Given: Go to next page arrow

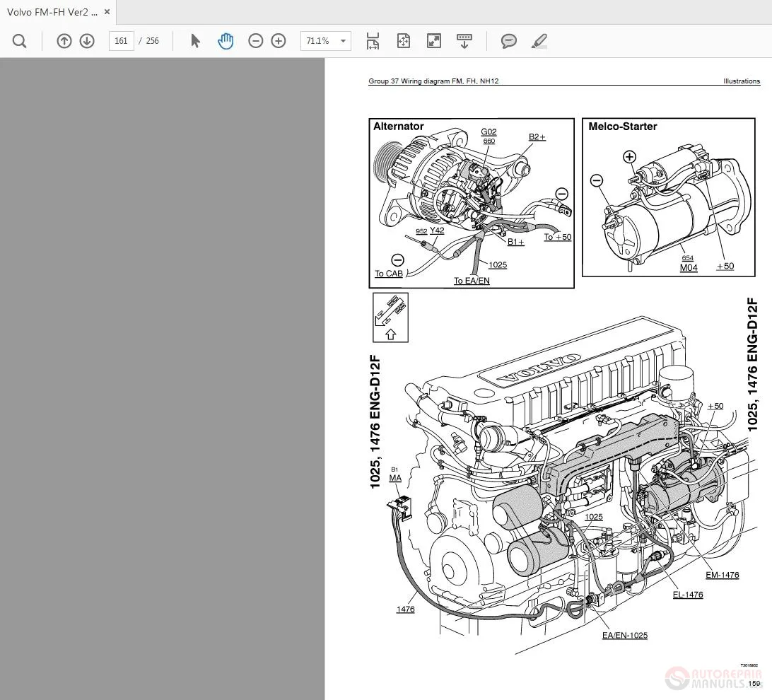Looking at the screenshot, I should click(87, 41).
